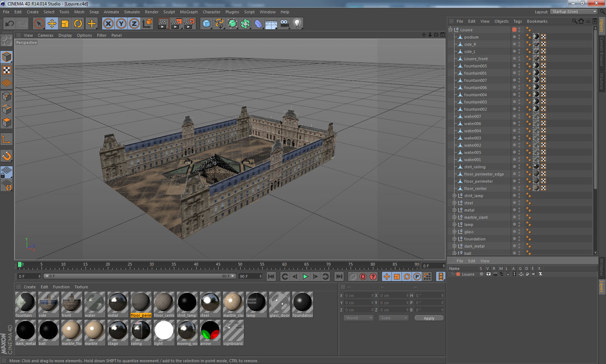
Task: Switch to Texture mode checkerboard icon
Action: click(x=6, y=70)
